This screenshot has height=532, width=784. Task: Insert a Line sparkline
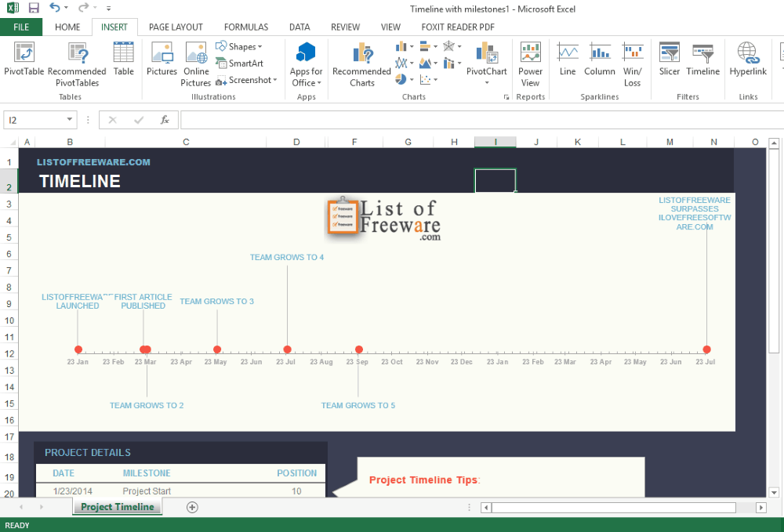tap(568, 59)
